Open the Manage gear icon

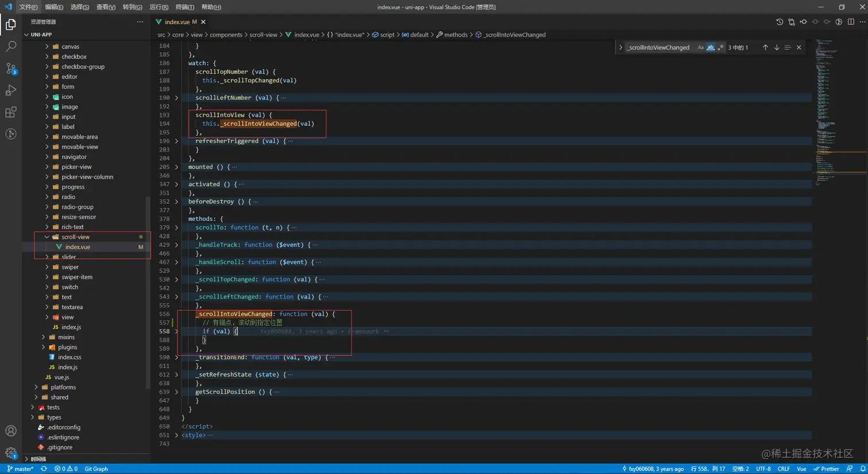(10, 453)
